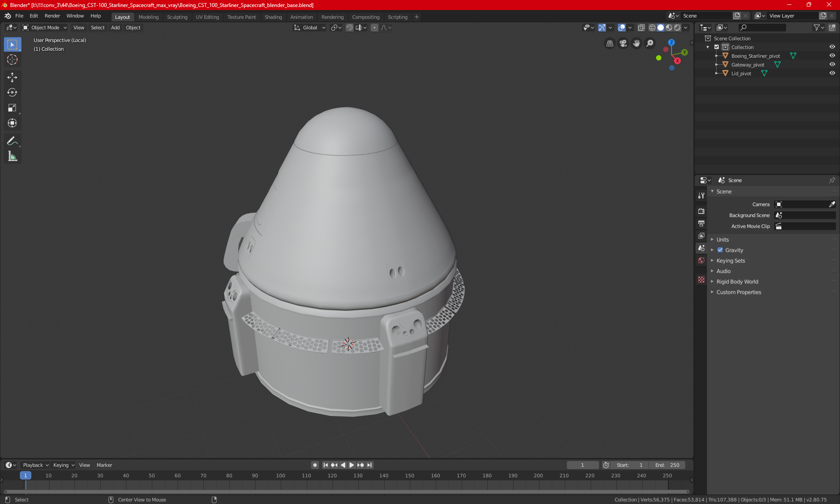Switch to orthographic view grid icon
The width and height of the screenshot is (840, 504).
tap(609, 43)
